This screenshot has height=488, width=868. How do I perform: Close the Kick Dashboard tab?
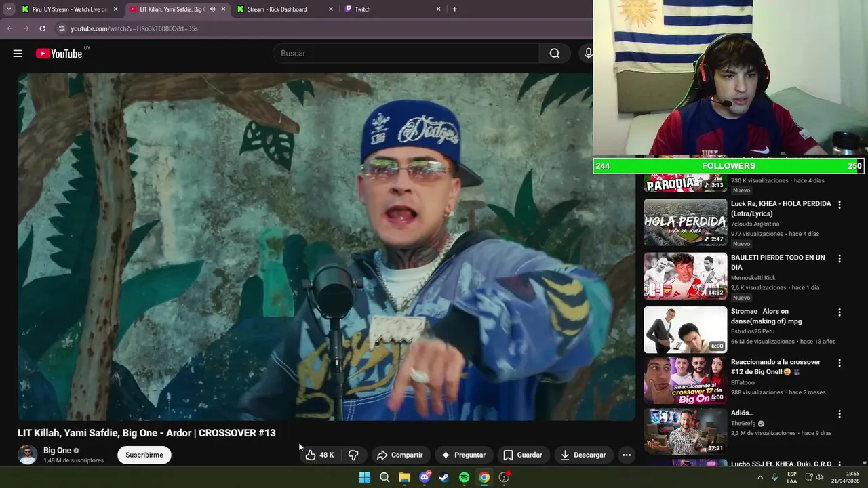331,9
